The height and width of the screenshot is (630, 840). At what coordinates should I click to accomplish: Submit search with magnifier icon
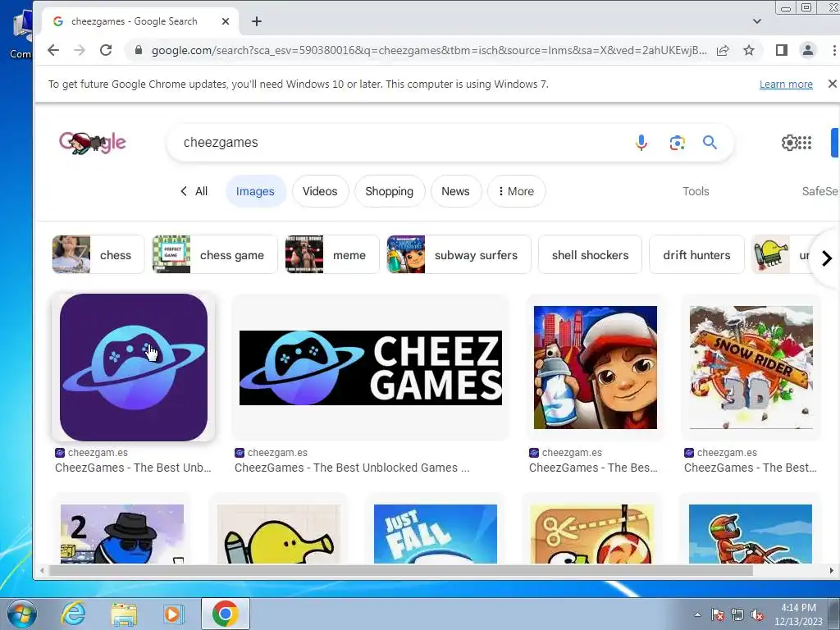[710, 143]
